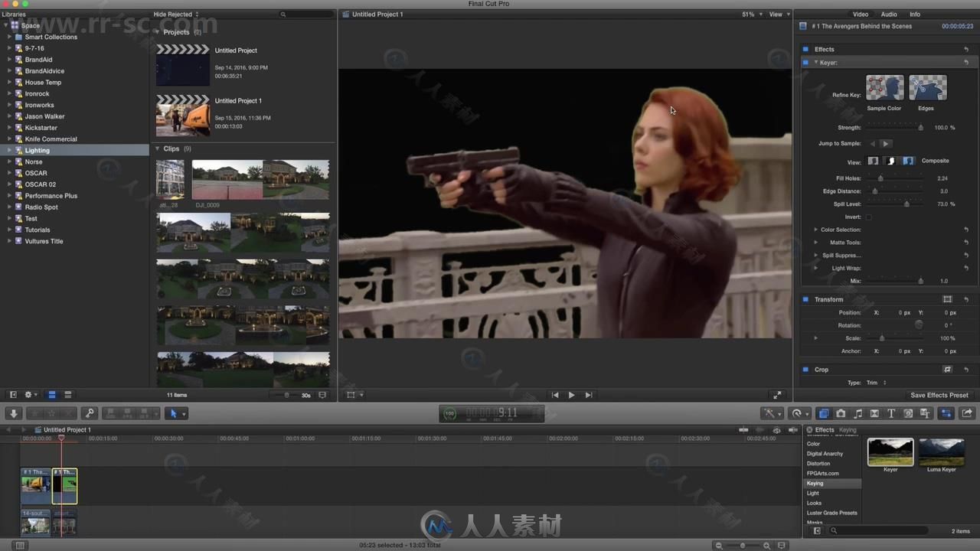Viewport: 980px width, 551px height.
Task: Open the Photos browser camera icon
Action: 841,413
